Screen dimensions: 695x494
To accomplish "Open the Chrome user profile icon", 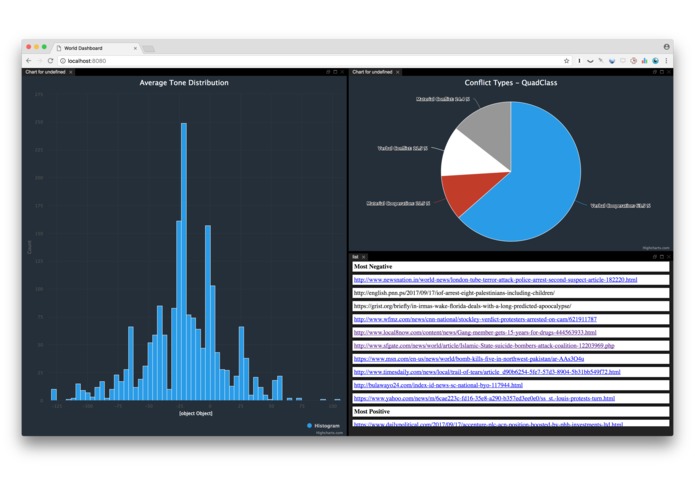I will pos(666,47).
